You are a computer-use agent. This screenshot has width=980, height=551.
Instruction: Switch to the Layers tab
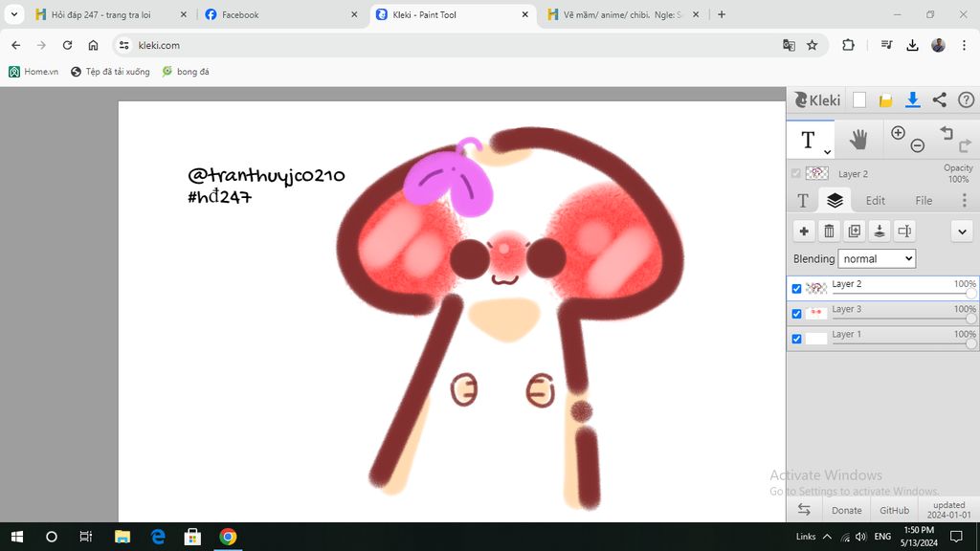click(835, 200)
